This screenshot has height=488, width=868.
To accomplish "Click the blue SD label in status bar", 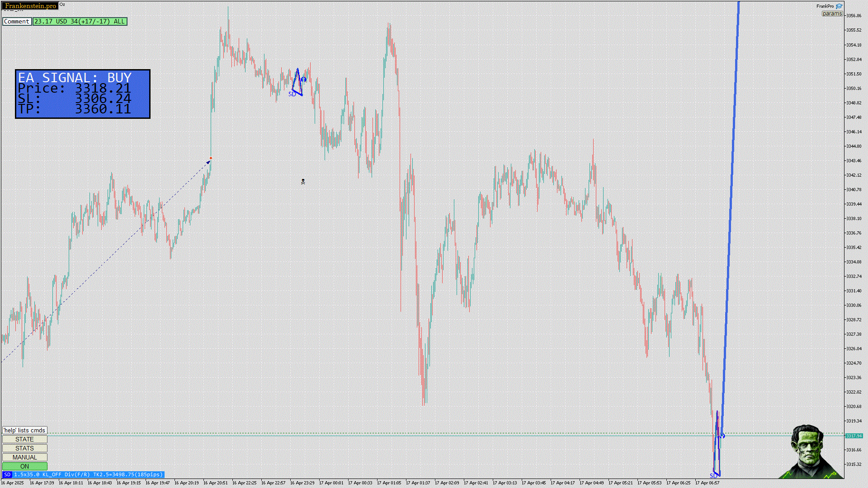I will 7,474.
